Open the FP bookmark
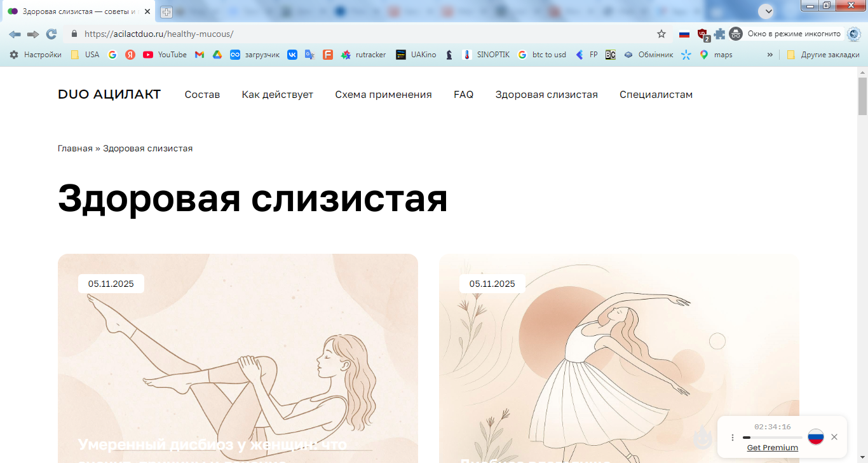 click(x=587, y=55)
